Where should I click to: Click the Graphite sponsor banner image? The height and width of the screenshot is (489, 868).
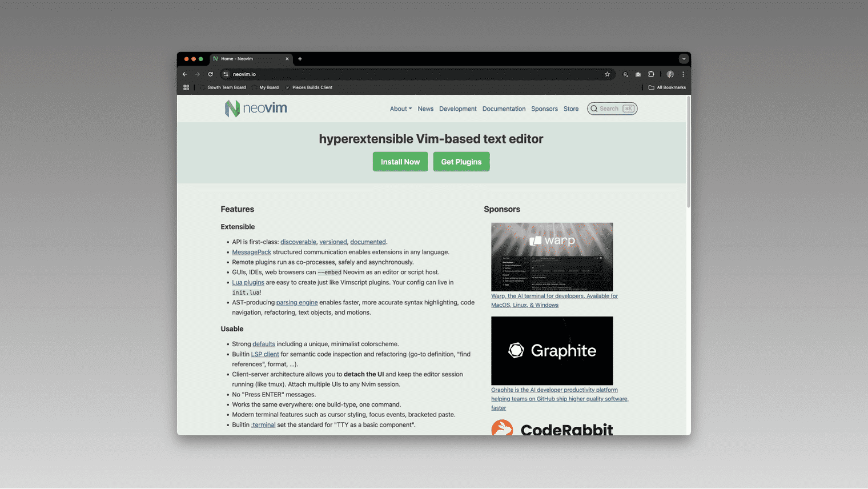point(552,351)
